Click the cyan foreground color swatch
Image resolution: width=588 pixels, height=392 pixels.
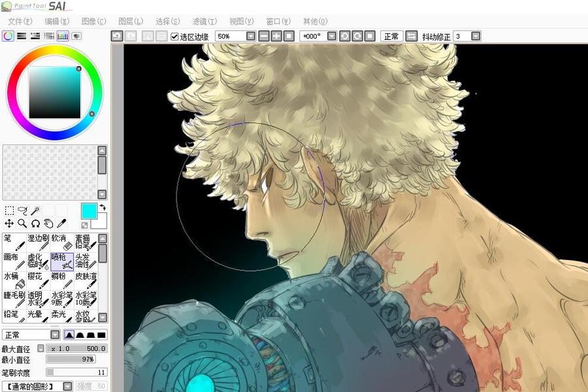click(x=89, y=211)
